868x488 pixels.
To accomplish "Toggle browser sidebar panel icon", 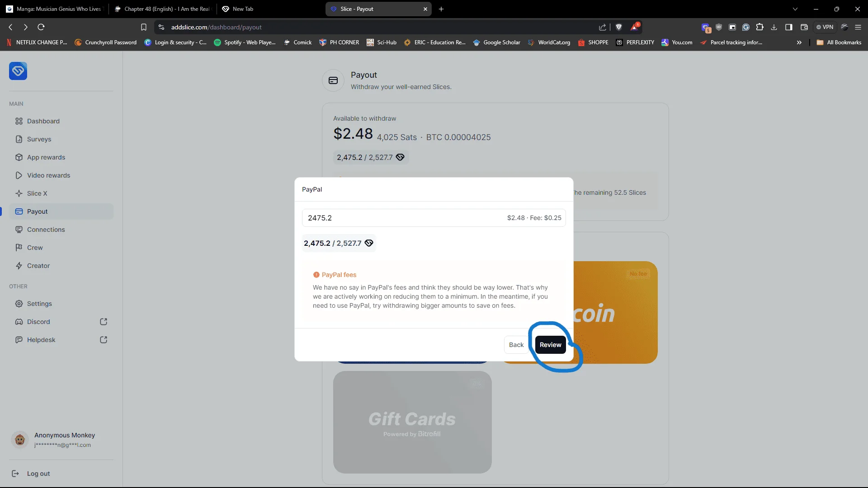I will point(789,27).
